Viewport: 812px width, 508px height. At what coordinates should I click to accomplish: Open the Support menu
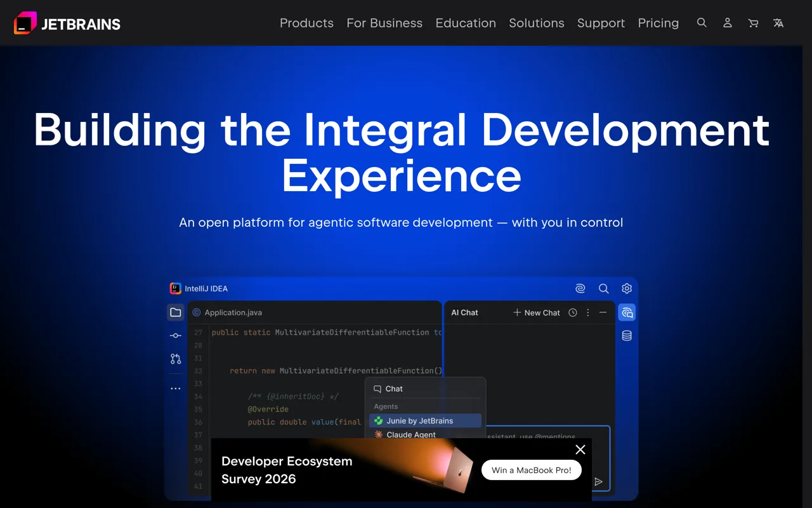click(601, 23)
